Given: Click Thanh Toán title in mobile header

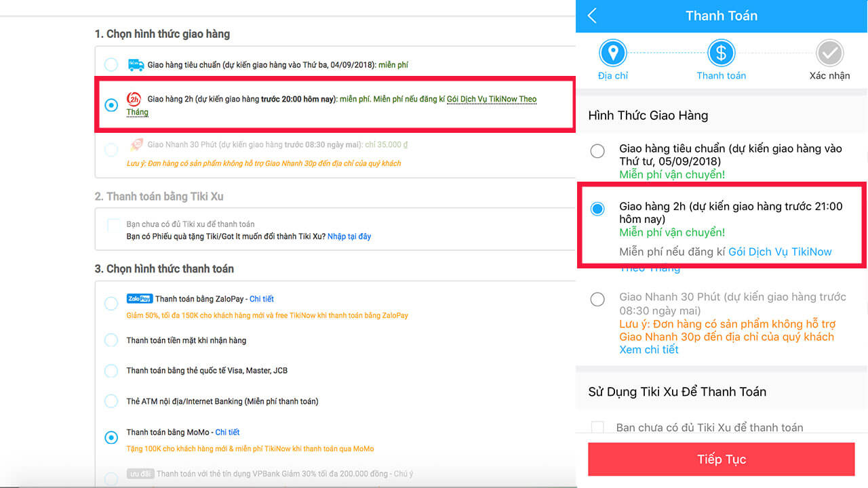Looking at the screenshot, I should [722, 16].
